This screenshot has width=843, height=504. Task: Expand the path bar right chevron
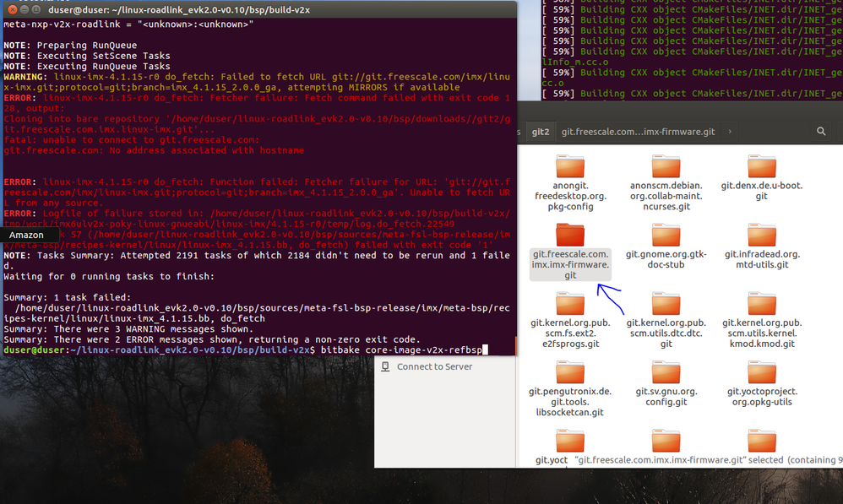pos(730,132)
